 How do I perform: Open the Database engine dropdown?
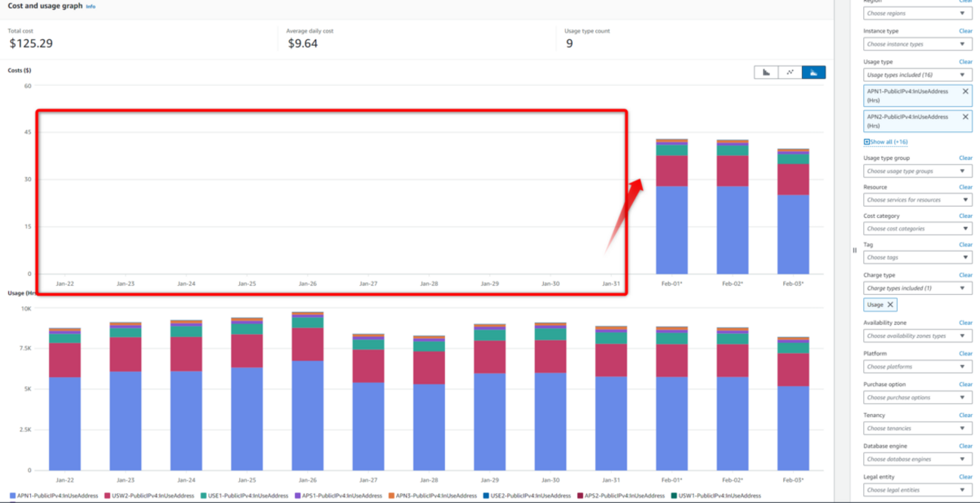(917, 459)
